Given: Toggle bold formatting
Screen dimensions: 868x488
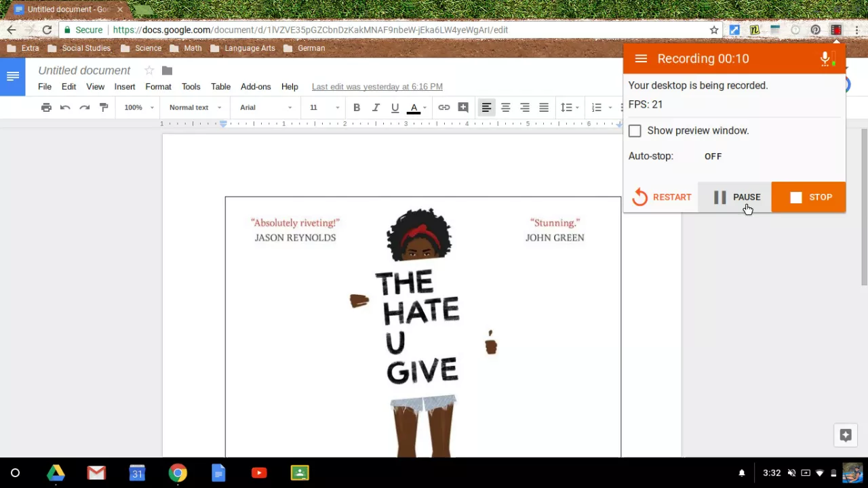Looking at the screenshot, I should click(x=357, y=107).
